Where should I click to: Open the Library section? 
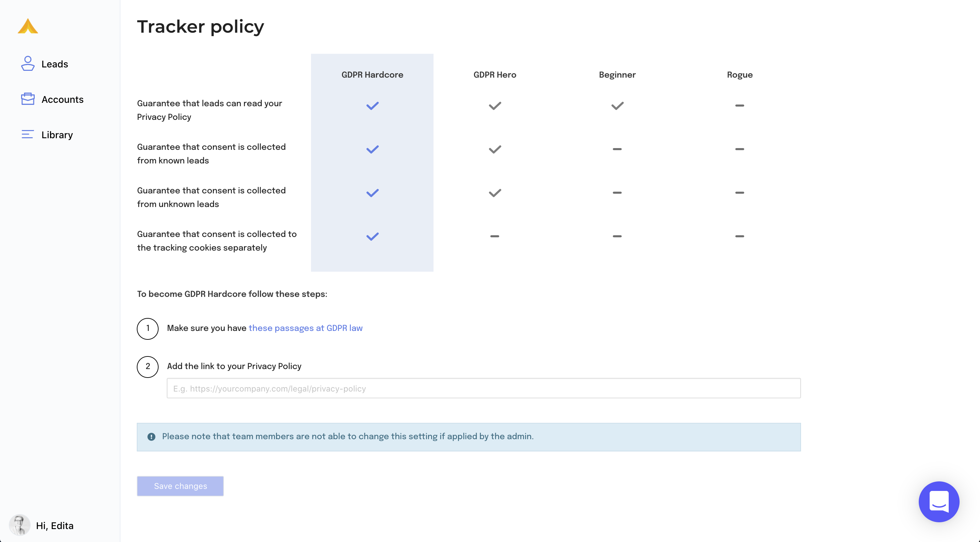point(57,135)
